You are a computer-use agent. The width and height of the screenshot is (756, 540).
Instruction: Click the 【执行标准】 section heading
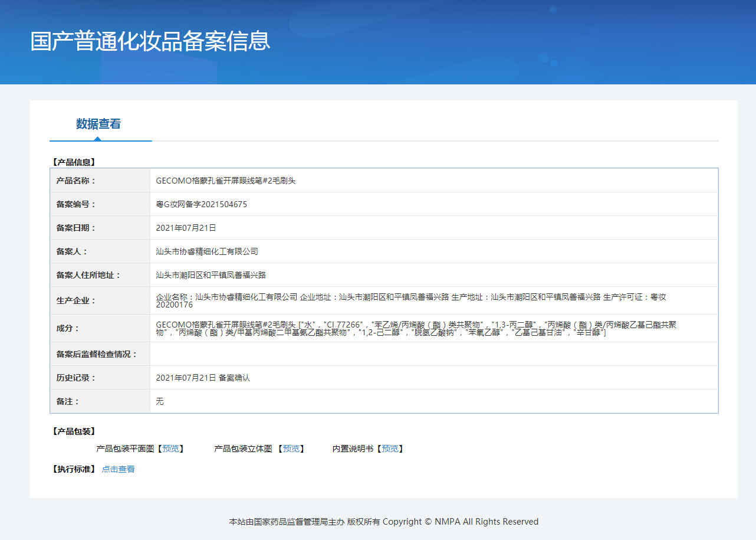point(74,469)
